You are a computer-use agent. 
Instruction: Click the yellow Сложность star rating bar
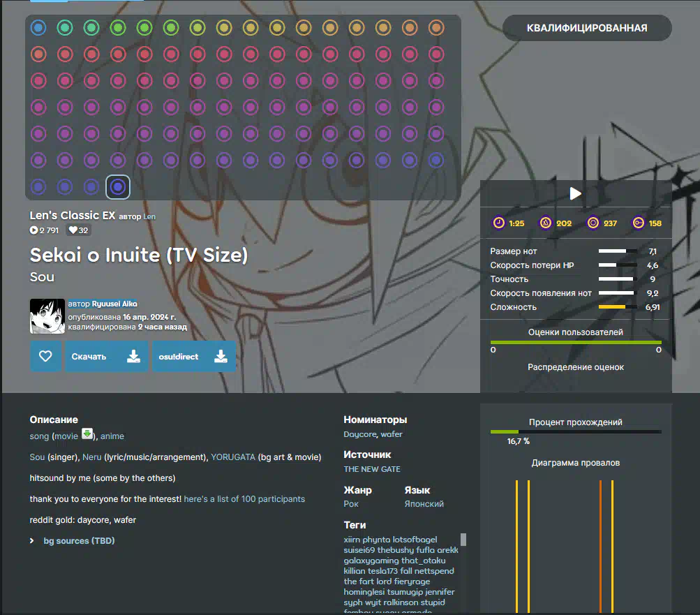pyautogui.click(x=618, y=307)
